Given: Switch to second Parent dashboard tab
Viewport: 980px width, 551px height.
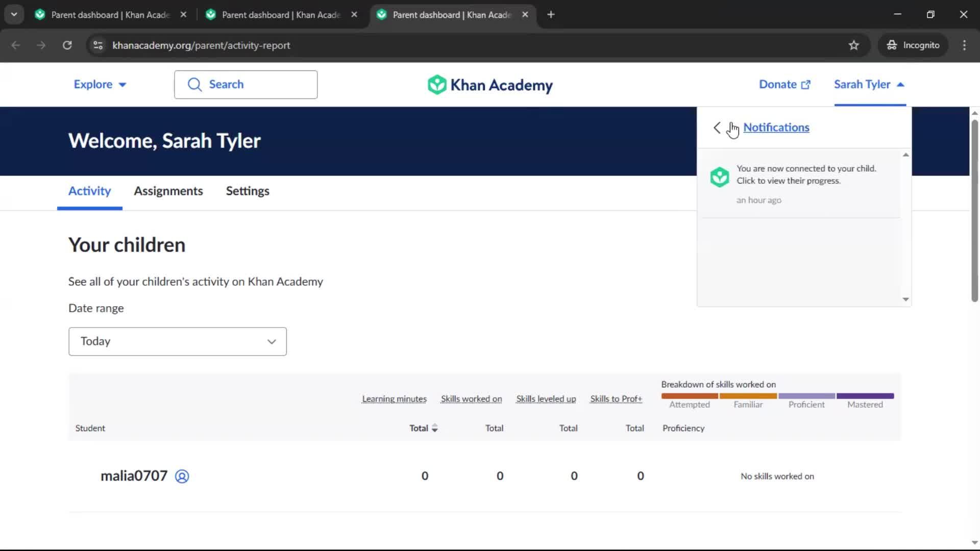Looking at the screenshot, I should [x=281, y=15].
